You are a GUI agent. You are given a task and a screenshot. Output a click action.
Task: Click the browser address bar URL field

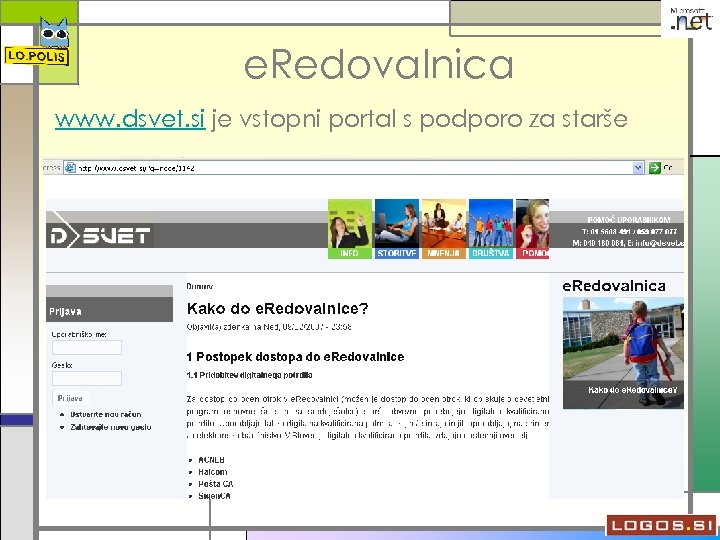point(354,168)
